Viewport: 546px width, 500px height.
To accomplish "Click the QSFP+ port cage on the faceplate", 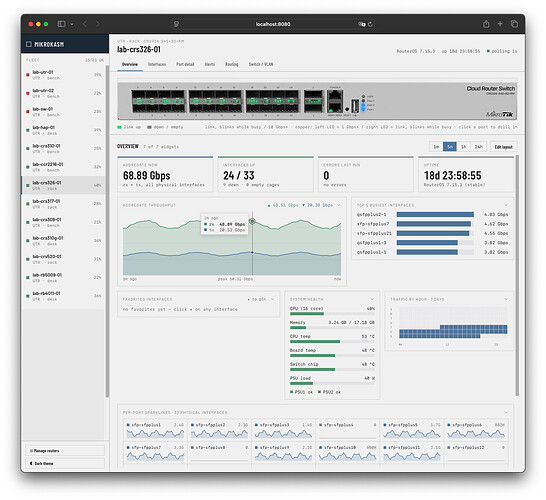I will [x=313, y=101].
